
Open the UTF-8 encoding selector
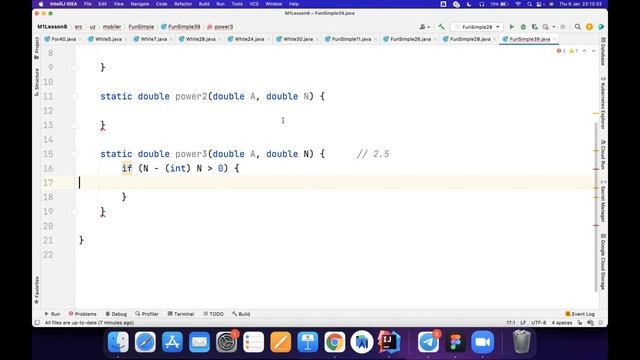[538, 322]
